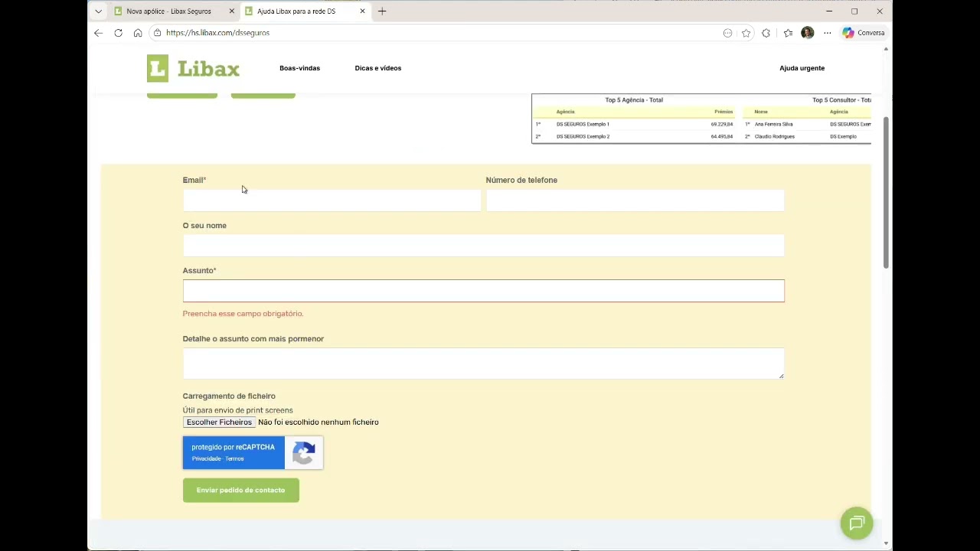Focus the O seu nome field
980x551 pixels.
pos(483,246)
